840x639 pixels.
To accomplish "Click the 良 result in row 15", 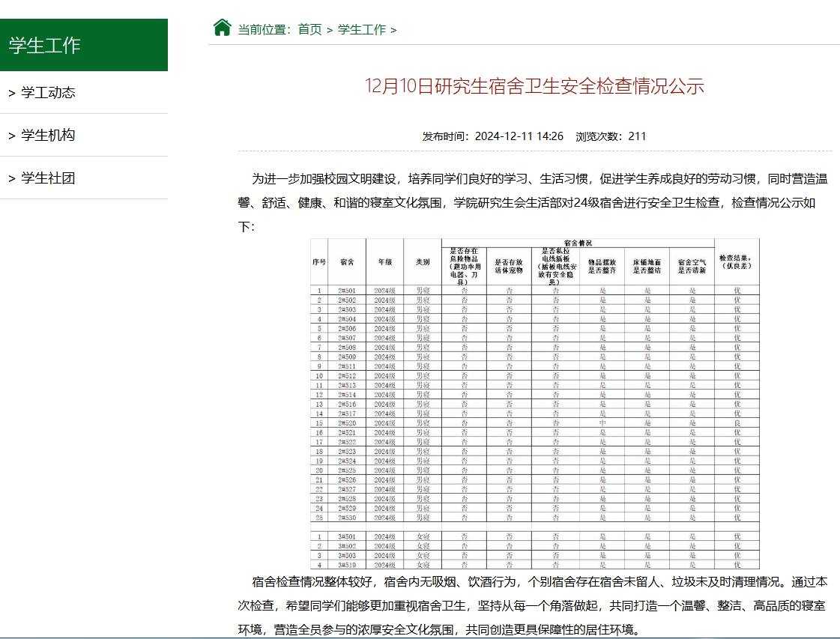I will pos(737,423).
